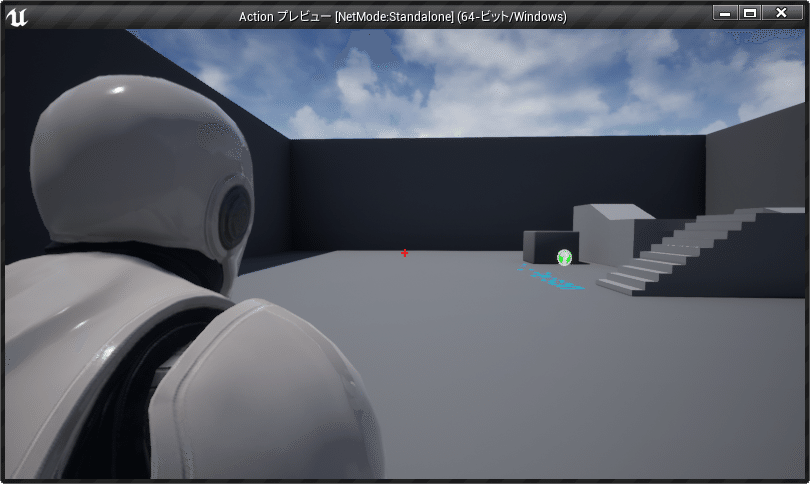Click the green-white sphere near the stairs
This screenshot has width=810, height=484.
pos(564,257)
